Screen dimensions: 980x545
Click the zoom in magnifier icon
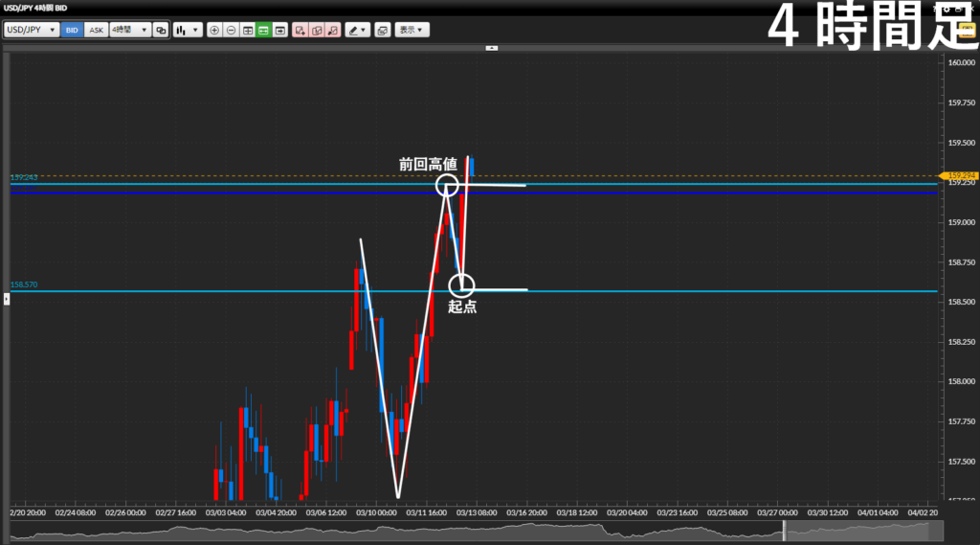click(214, 30)
